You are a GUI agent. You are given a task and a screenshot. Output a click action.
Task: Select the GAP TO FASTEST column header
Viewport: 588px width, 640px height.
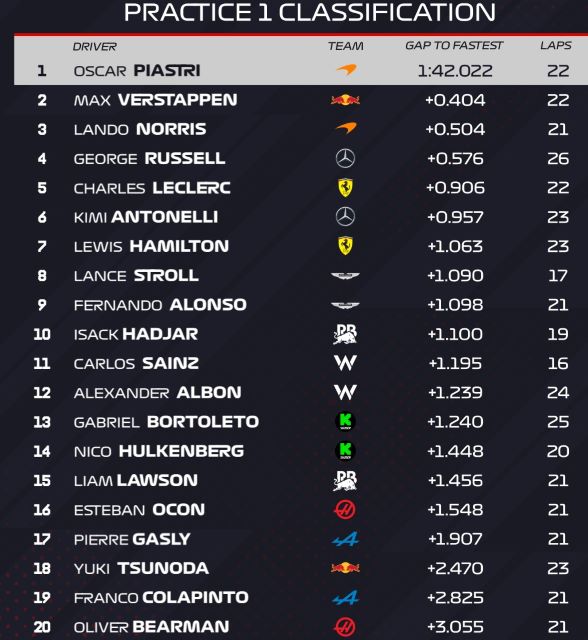coord(454,46)
